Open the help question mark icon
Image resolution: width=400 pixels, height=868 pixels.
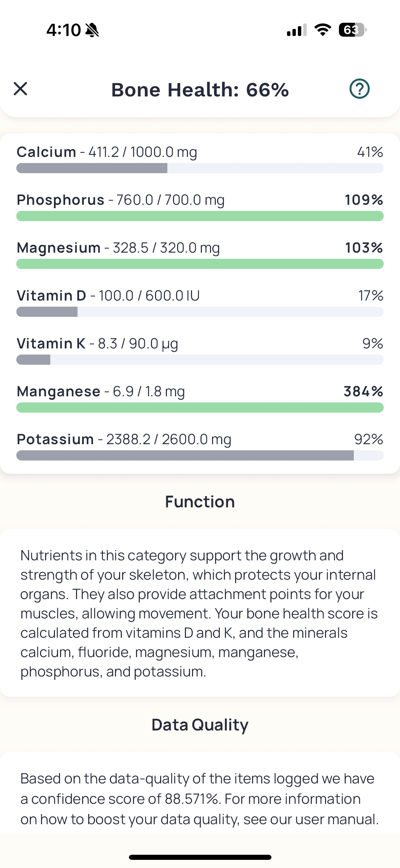359,89
